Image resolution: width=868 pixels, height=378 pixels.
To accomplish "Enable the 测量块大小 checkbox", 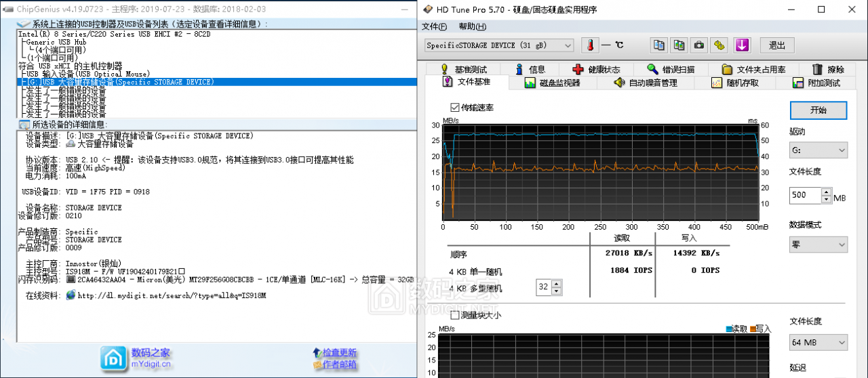I will coord(454,315).
